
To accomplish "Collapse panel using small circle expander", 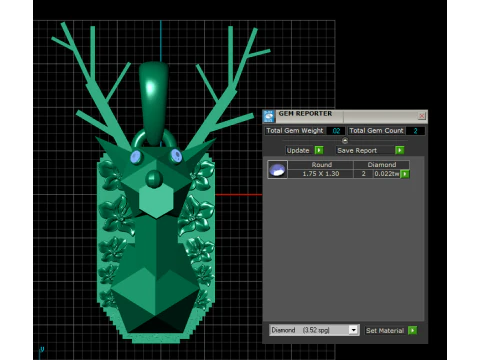I will [x=345, y=141].
